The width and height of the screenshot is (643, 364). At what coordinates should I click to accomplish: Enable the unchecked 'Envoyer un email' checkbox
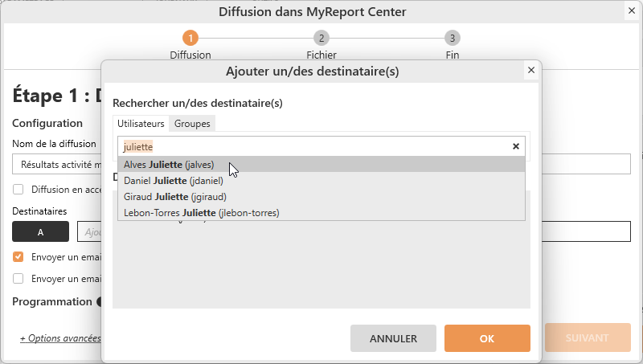point(18,279)
